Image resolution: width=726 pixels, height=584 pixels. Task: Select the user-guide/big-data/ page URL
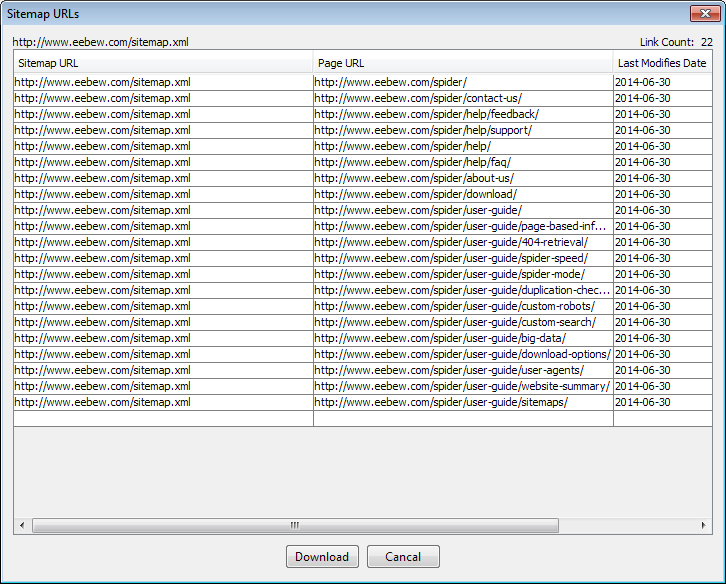click(463, 338)
